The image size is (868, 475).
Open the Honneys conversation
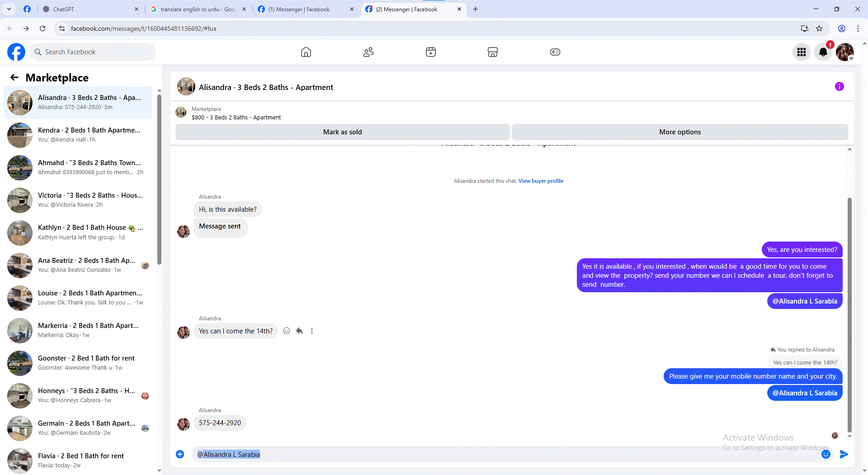pyautogui.click(x=78, y=395)
